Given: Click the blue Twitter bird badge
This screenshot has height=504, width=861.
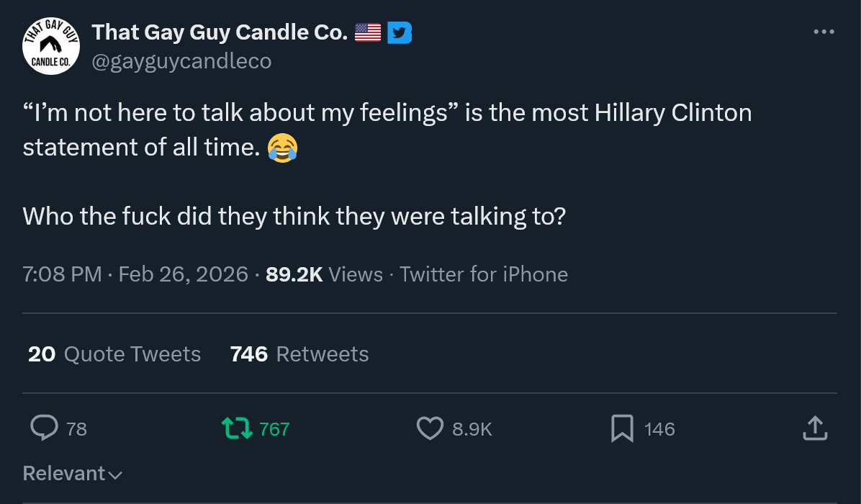Looking at the screenshot, I should pos(400,32).
